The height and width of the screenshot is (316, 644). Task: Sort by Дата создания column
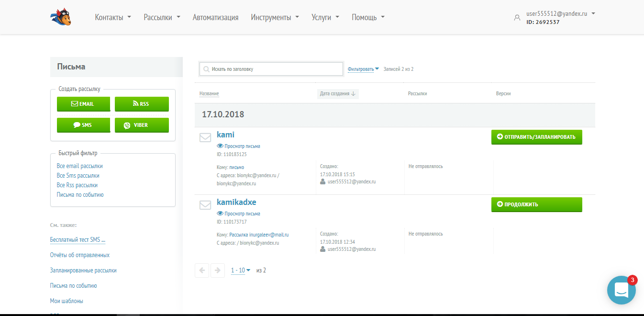[x=337, y=94]
